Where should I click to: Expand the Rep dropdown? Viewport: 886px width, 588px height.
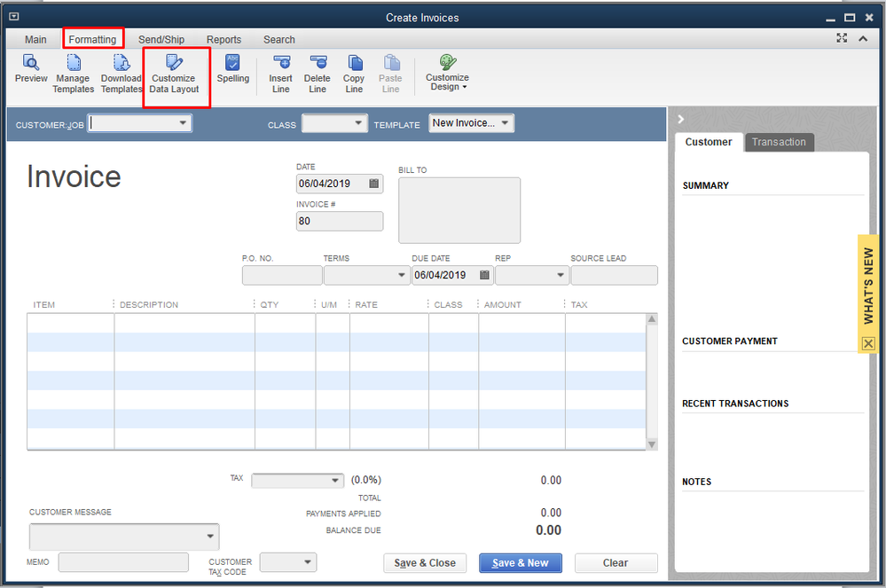pyautogui.click(x=560, y=275)
